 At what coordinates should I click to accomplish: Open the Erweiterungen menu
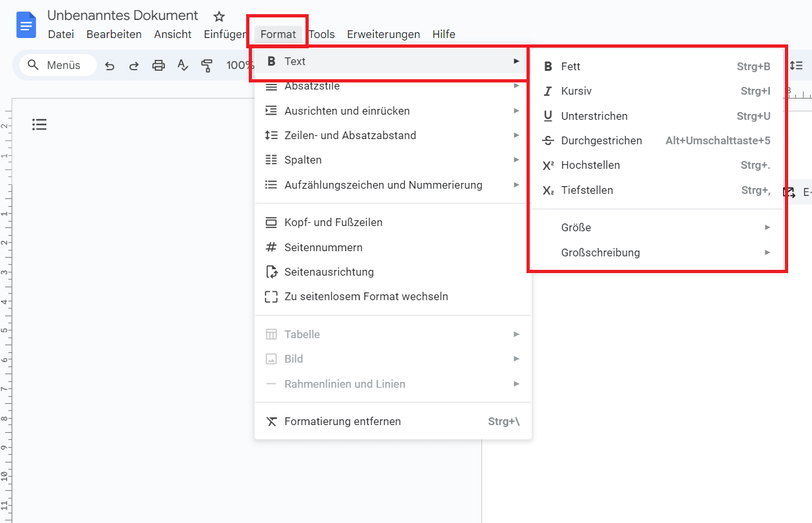(383, 34)
